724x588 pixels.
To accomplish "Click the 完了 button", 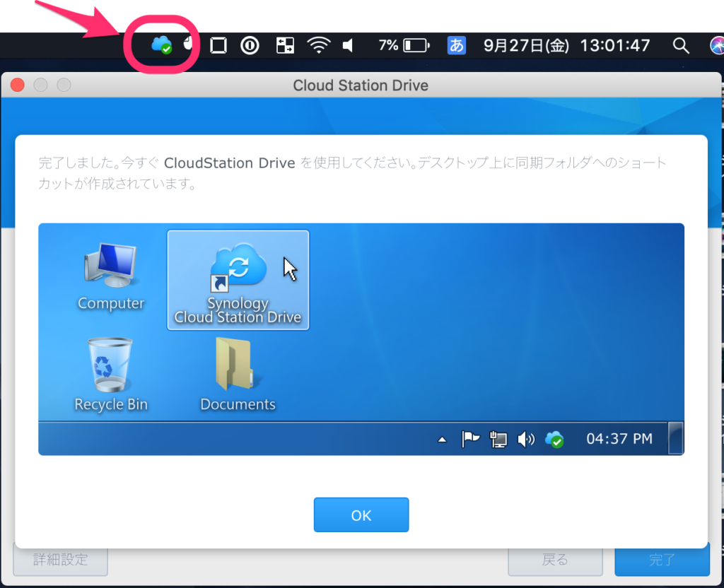I will (x=662, y=560).
